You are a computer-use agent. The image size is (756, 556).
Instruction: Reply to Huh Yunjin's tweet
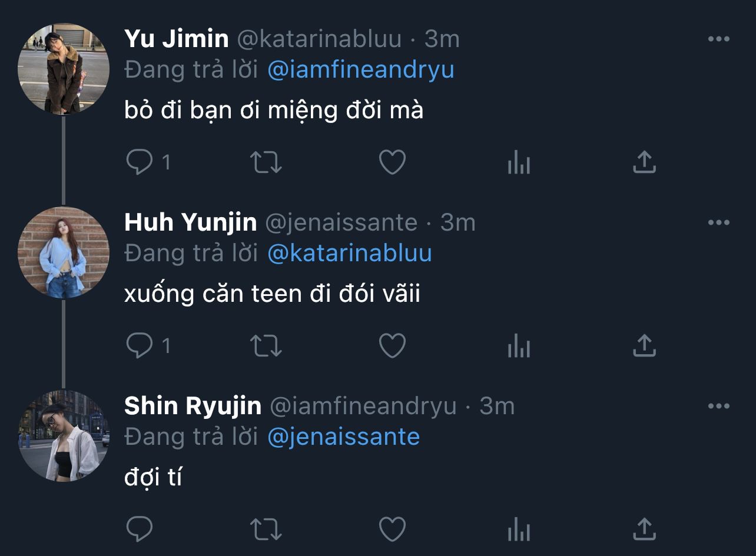140,346
